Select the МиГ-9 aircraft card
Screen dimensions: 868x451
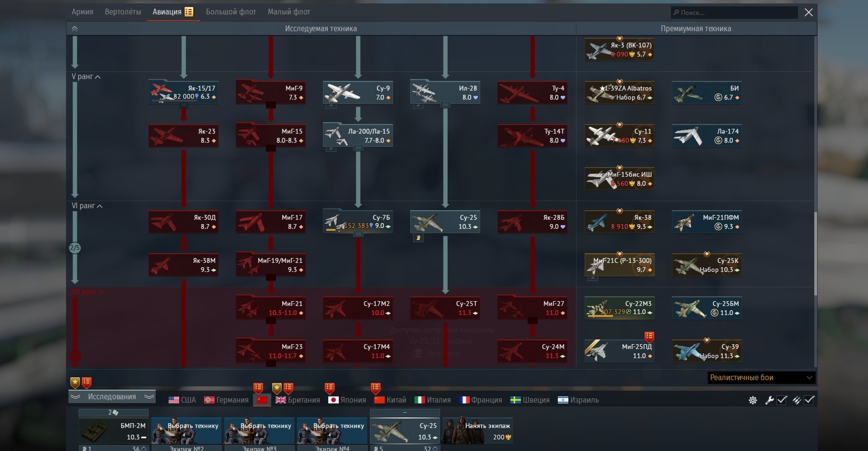pos(271,92)
